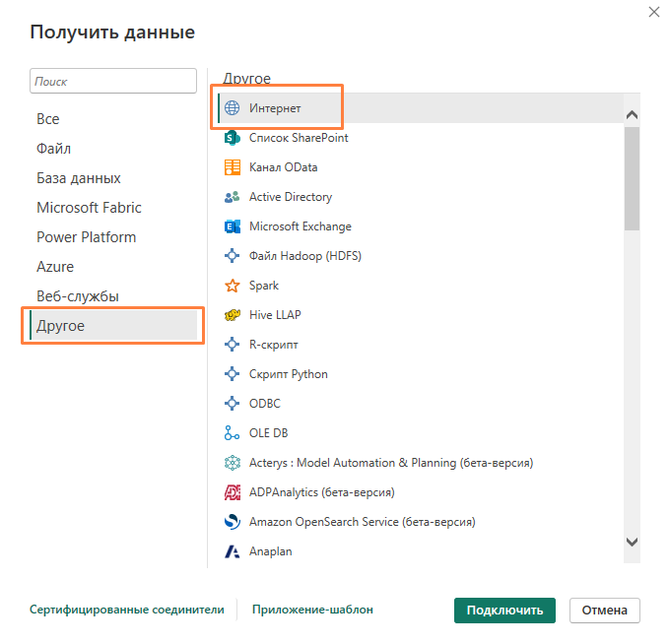
Task: Click the OLE DB icon
Action: [x=233, y=433]
